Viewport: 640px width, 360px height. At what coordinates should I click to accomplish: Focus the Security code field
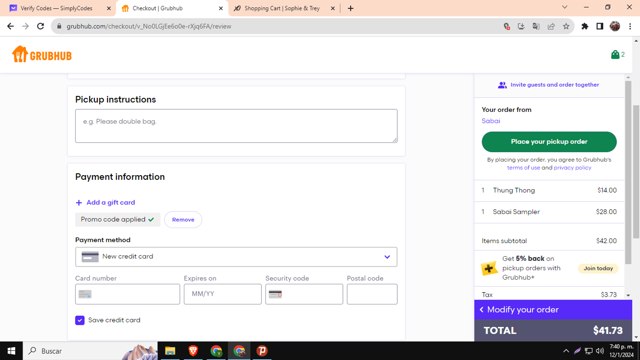click(x=304, y=294)
